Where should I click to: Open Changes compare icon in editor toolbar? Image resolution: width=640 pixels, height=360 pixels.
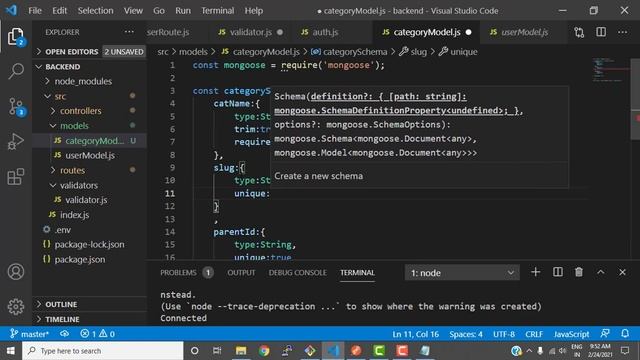579,32
